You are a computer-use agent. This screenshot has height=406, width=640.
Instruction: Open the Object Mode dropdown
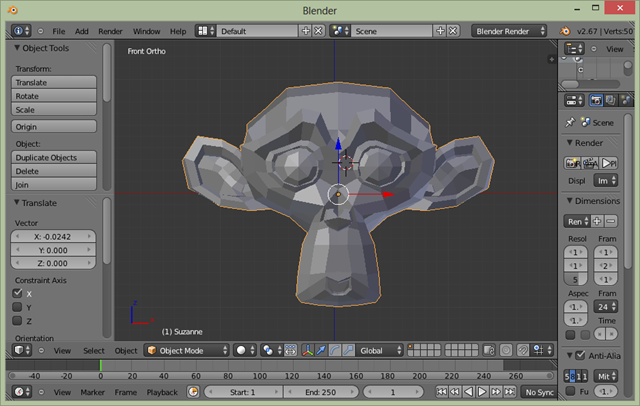(186, 351)
